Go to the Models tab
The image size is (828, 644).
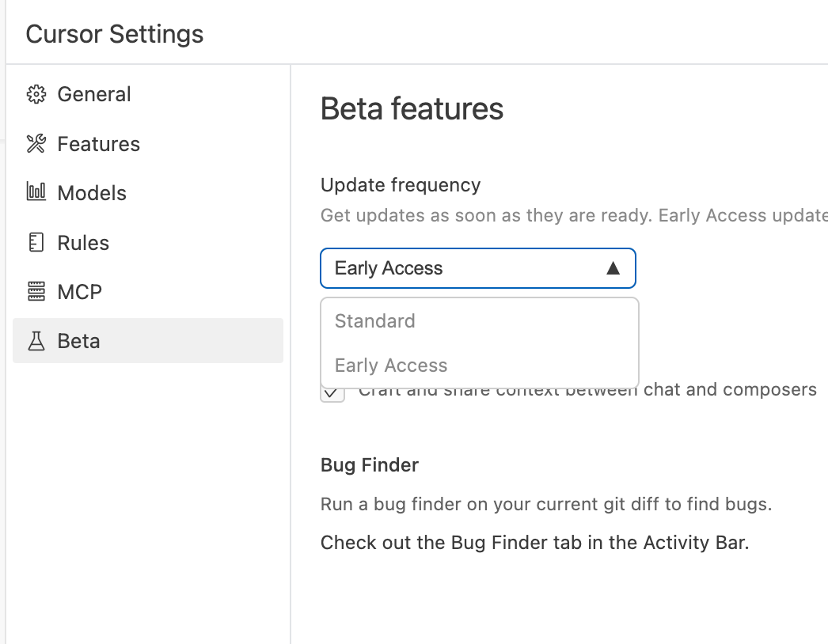tap(148, 193)
